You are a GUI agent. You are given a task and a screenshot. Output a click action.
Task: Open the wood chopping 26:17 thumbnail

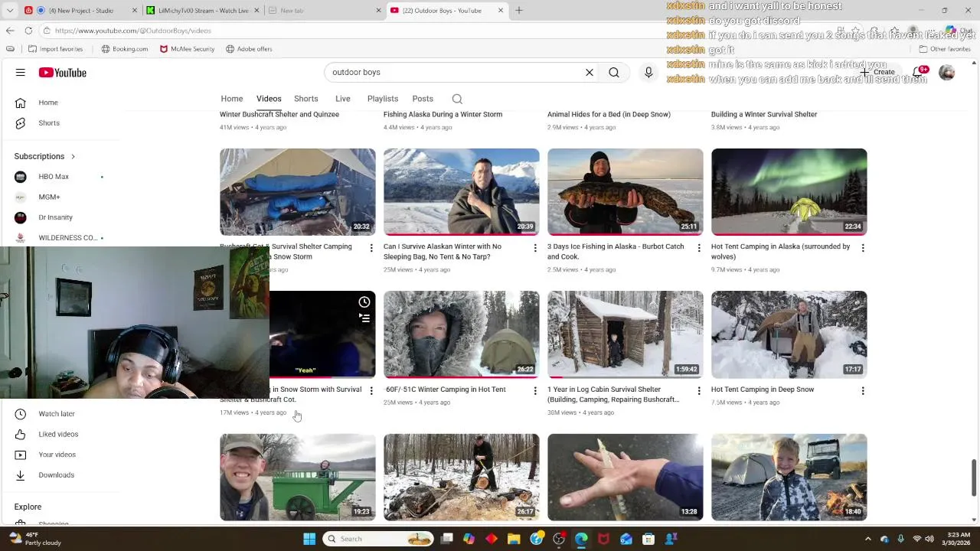point(462,478)
